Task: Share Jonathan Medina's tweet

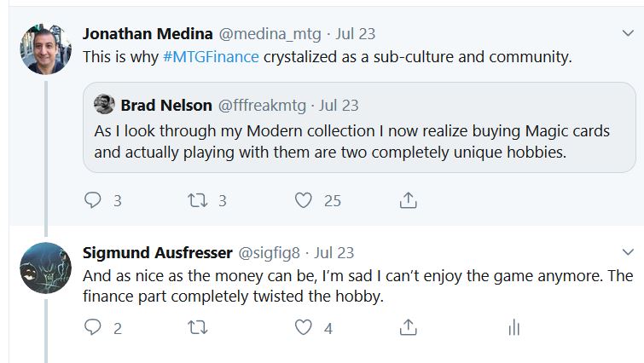Action: point(409,200)
